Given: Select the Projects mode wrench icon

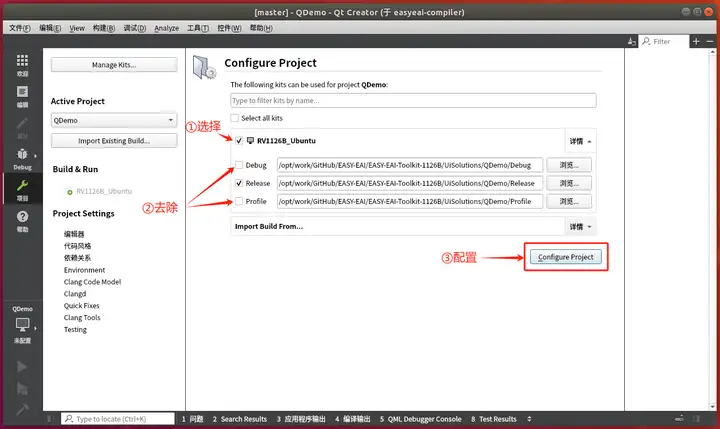Looking at the screenshot, I should 22,185.
